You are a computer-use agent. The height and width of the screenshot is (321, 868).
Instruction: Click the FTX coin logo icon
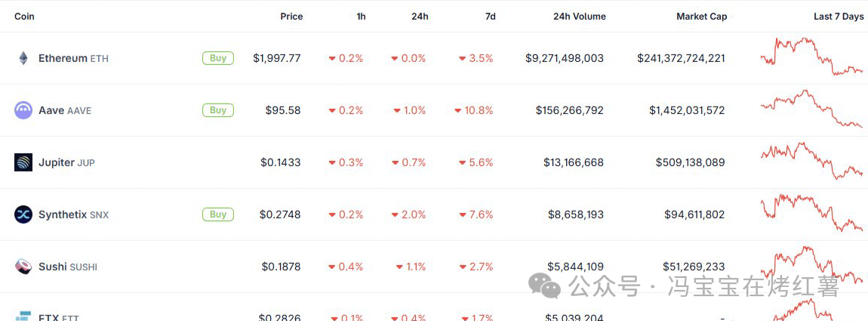pos(23,316)
